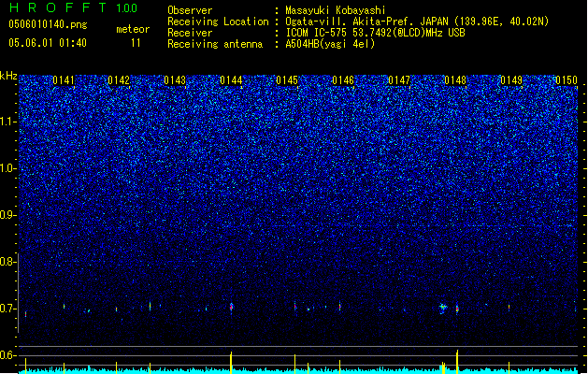Click the Receiver label
The height and width of the screenshot is (374, 588).
coord(190,33)
